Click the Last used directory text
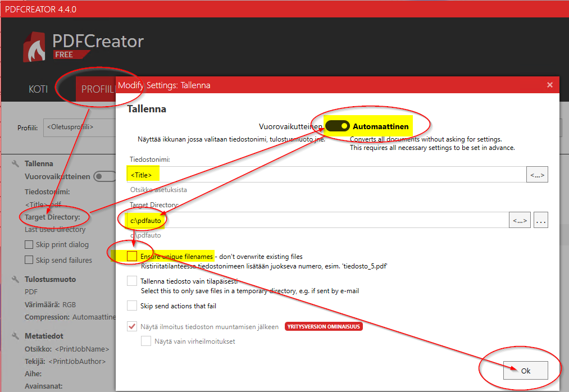 tap(55, 229)
